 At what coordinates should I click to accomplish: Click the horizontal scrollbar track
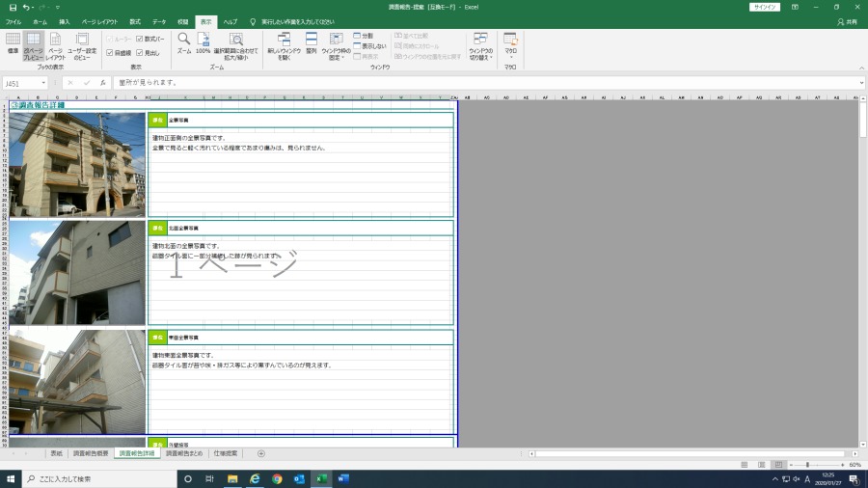point(692,453)
